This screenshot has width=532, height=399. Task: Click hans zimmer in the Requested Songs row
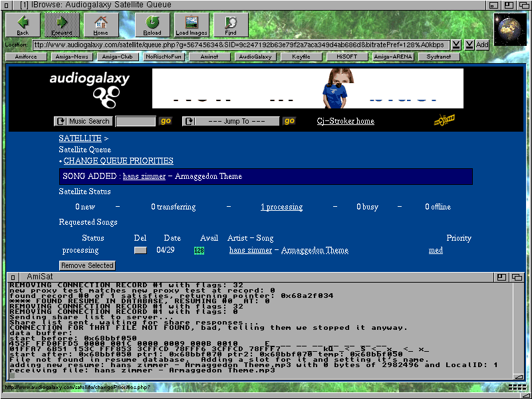click(x=251, y=251)
